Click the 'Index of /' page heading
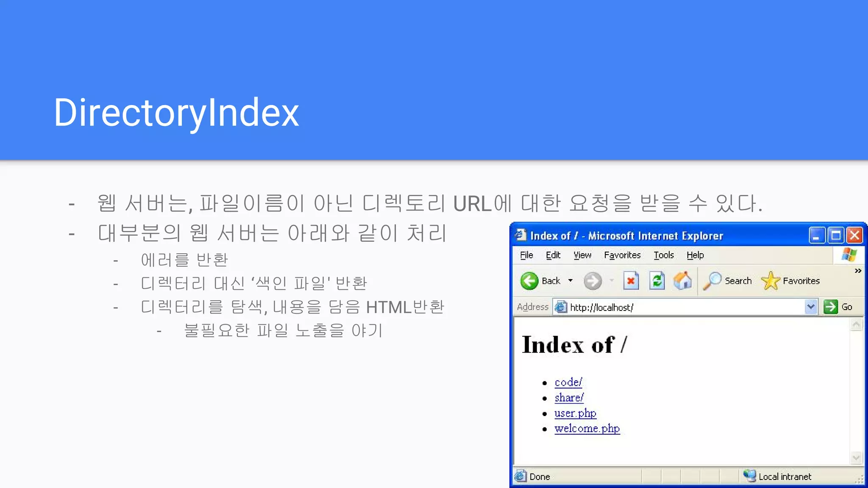 pyautogui.click(x=574, y=344)
